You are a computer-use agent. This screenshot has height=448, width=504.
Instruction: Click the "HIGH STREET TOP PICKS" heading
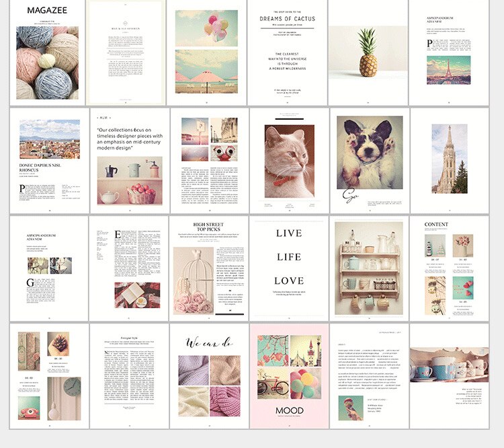coord(208,227)
